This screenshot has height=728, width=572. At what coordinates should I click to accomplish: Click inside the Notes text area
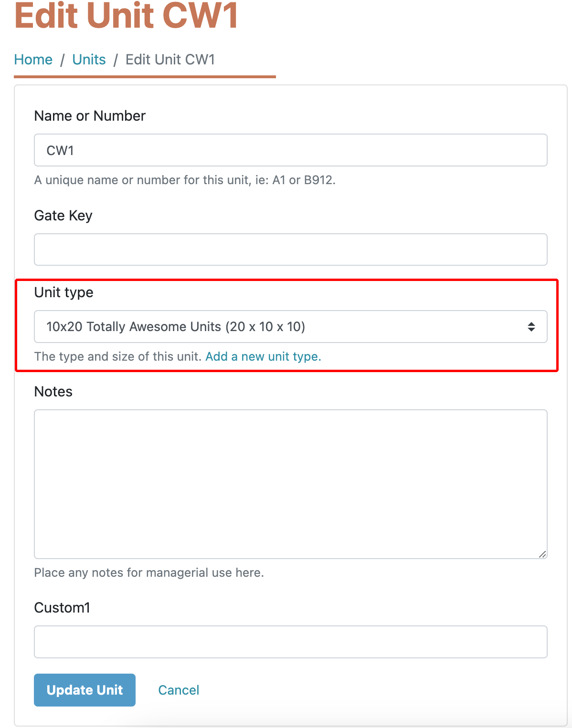click(290, 484)
